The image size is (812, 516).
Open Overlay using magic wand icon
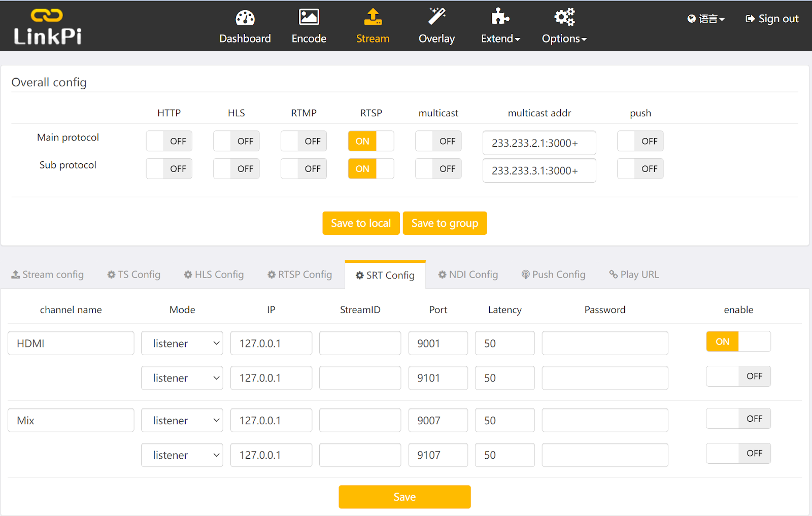[436, 17]
